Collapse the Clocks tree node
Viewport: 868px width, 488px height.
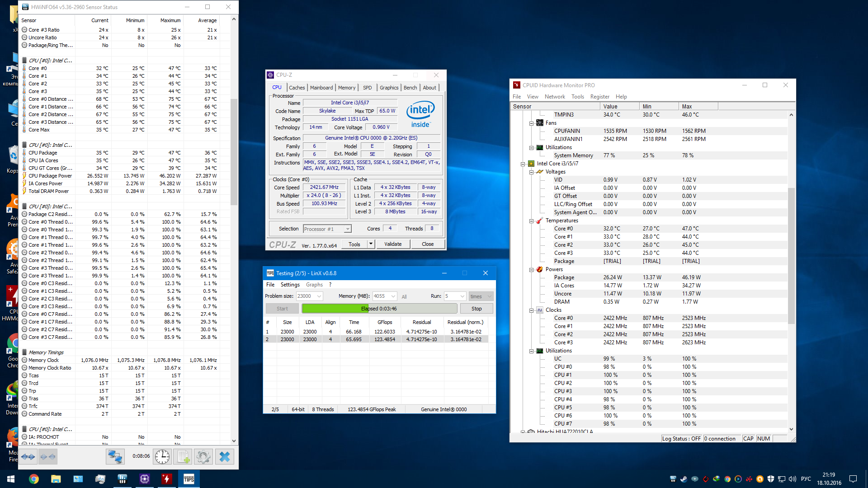[532, 310]
